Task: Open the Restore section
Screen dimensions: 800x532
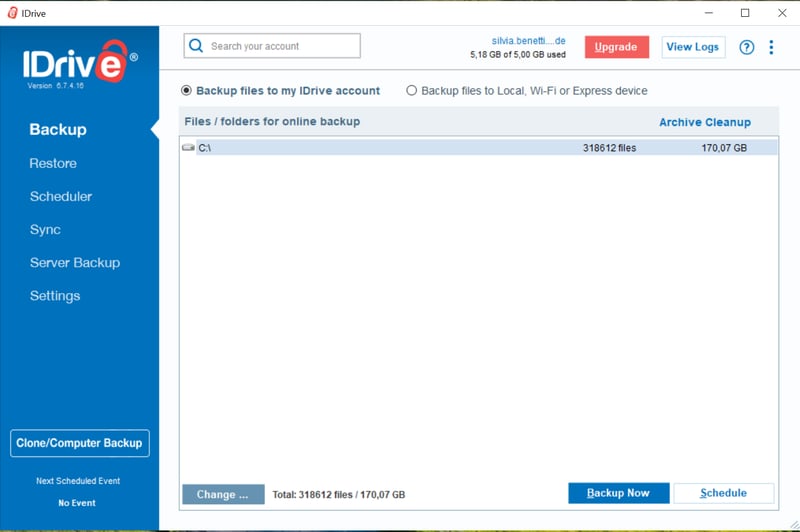Action: [x=53, y=163]
